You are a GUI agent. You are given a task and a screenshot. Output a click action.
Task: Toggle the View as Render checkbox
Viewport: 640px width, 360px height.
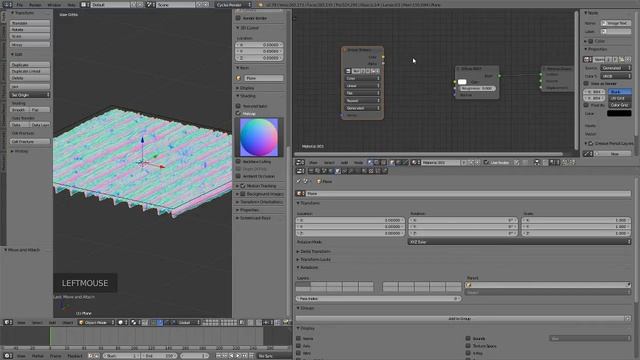(587, 83)
